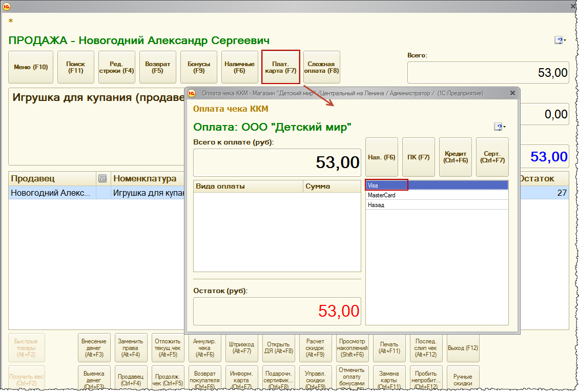
Task: Click the Сумма column header
Action: click(332, 187)
